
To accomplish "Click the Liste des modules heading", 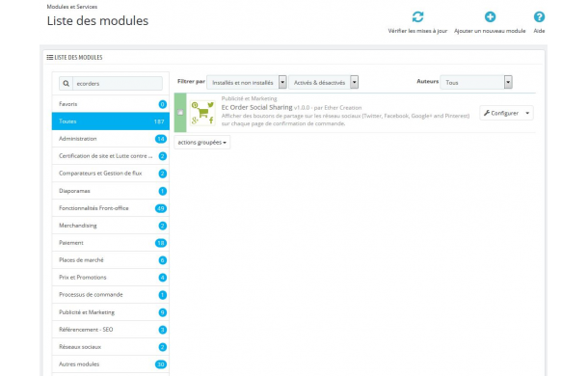I will click(x=97, y=20).
